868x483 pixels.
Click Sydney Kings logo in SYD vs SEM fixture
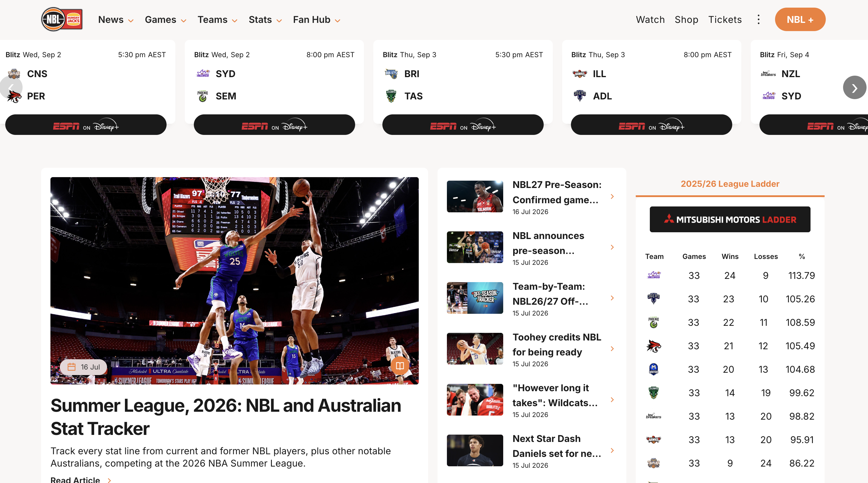point(203,74)
